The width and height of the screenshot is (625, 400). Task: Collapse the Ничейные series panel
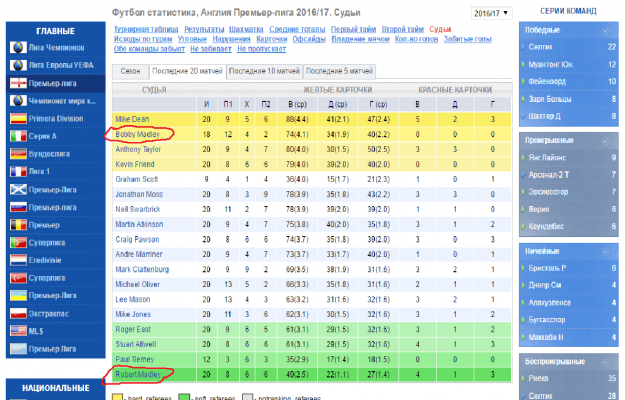(605, 252)
